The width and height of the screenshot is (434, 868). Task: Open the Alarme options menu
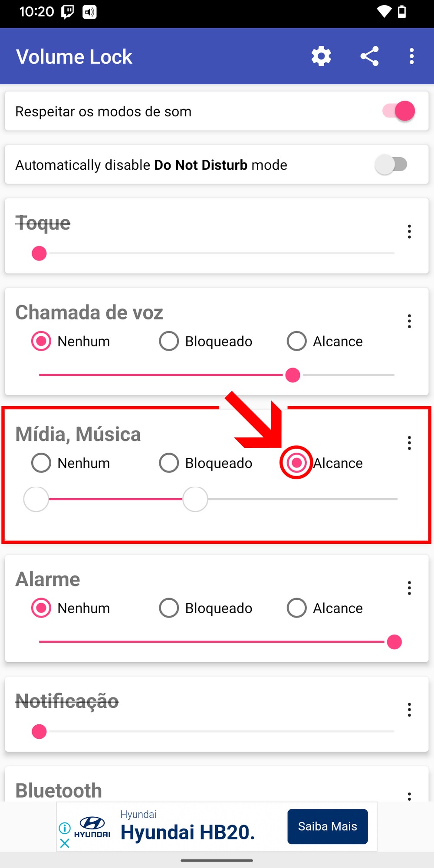[409, 588]
